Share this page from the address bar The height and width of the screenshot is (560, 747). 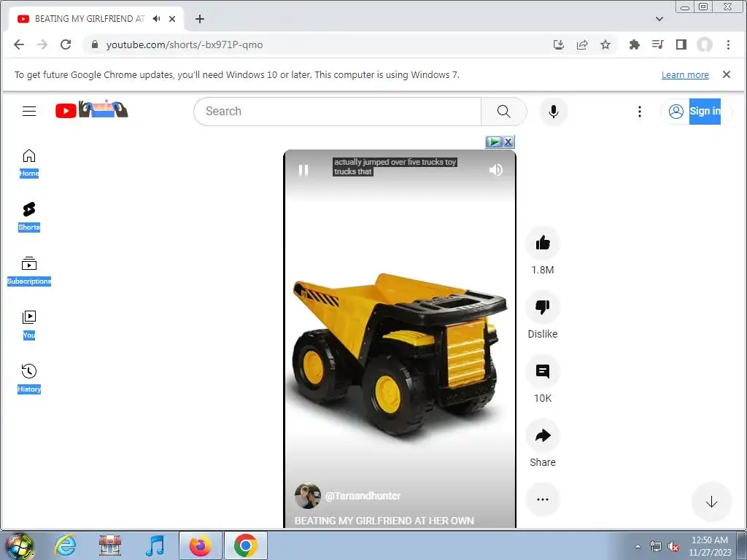(582, 44)
